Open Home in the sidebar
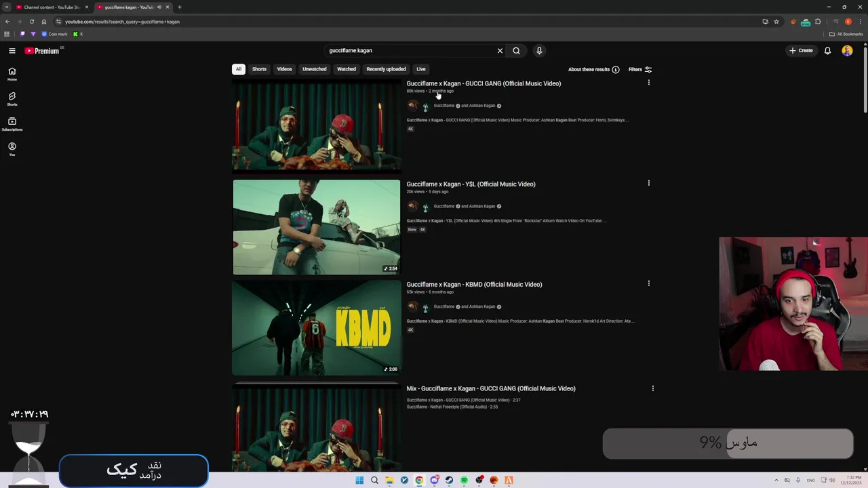The width and height of the screenshot is (868, 488). pyautogui.click(x=12, y=74)
